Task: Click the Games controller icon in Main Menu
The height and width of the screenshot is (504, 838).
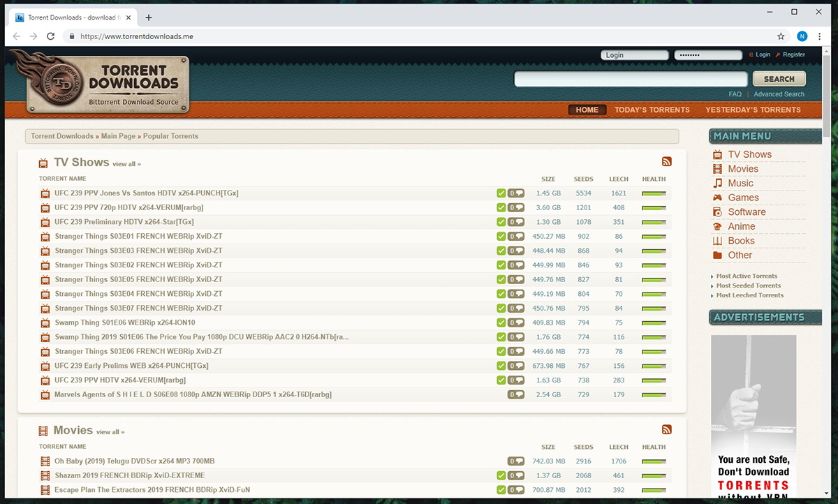Action: [717, 198]
